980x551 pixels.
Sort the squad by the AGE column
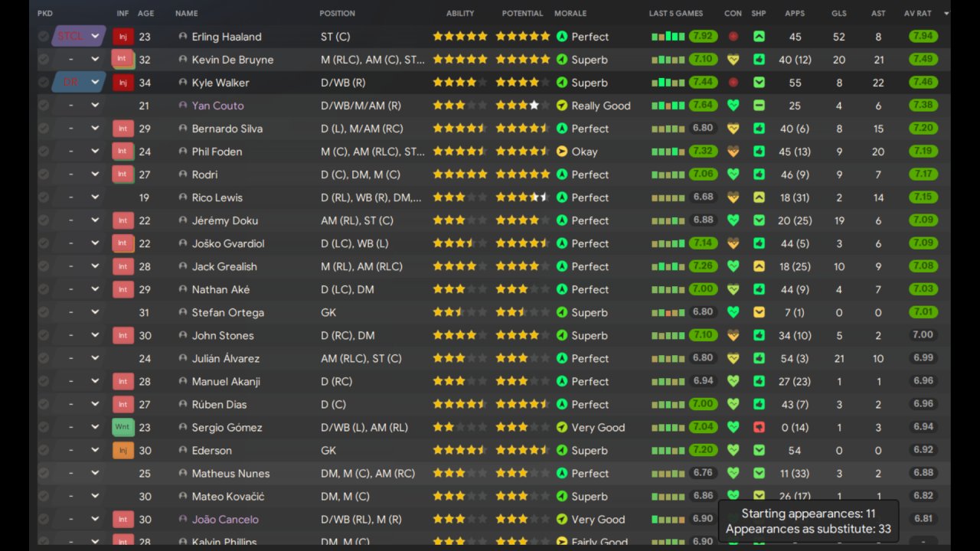tap(145, 13)
